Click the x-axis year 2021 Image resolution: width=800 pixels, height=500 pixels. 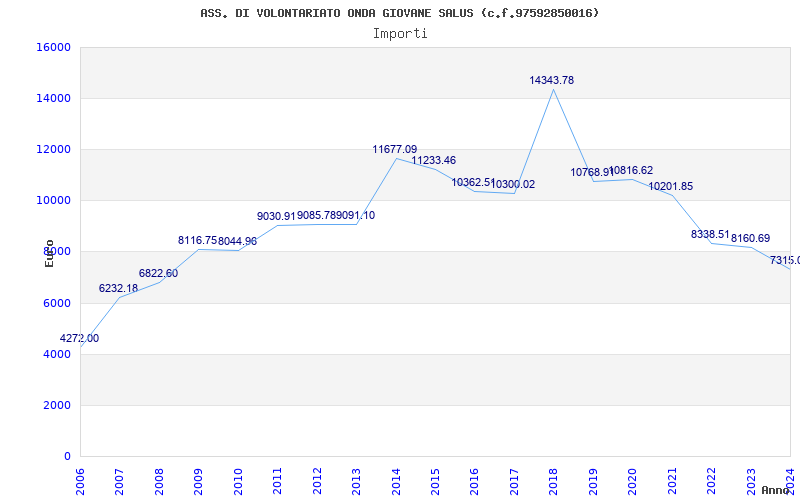tap(672, 481)
